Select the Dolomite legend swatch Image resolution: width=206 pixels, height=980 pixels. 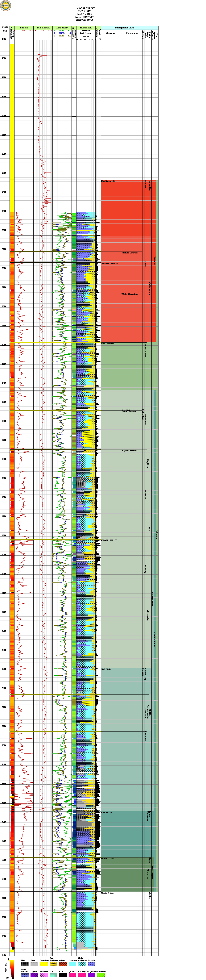coord(91,964)
